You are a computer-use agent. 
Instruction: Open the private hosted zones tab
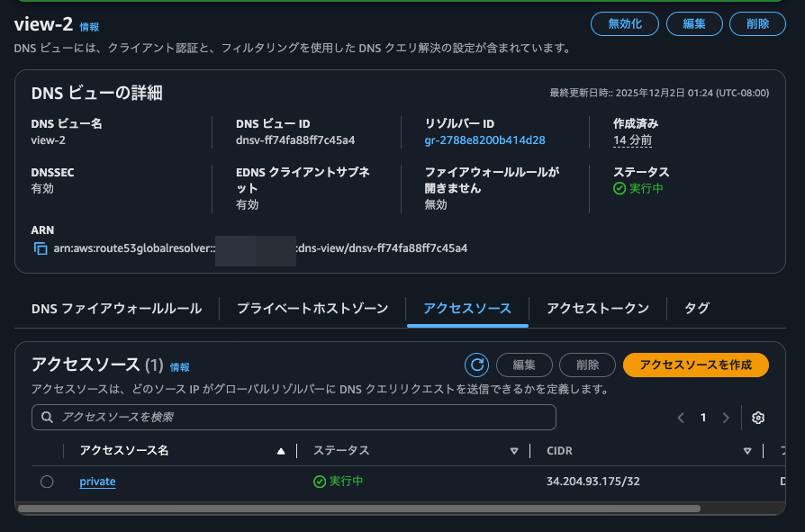point(312,308)
